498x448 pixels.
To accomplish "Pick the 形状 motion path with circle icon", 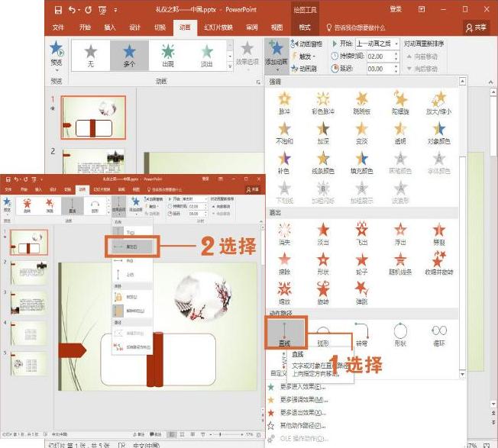I will click(400, 335).
